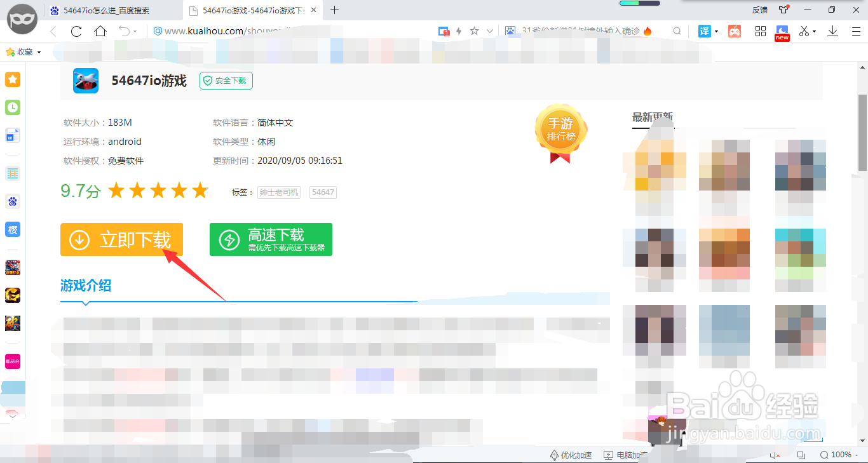Open the Baidu paw sidebar icon
This screenshot has height=463, width=868.
[x=13, y=201]
